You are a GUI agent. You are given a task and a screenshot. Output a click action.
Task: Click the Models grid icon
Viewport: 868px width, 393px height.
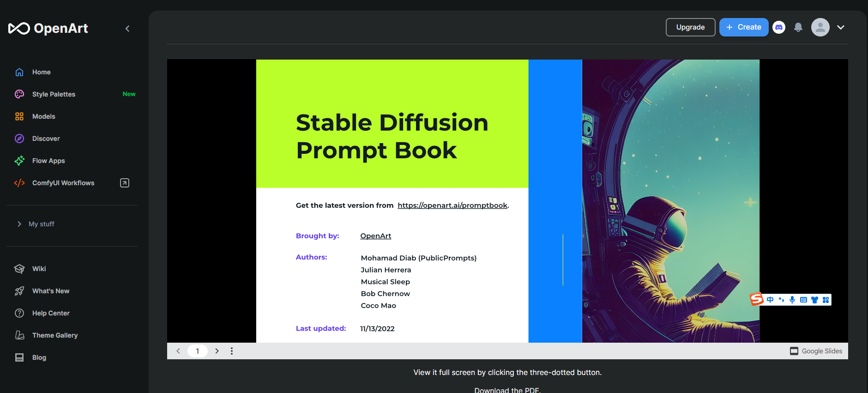pos(19,116)
